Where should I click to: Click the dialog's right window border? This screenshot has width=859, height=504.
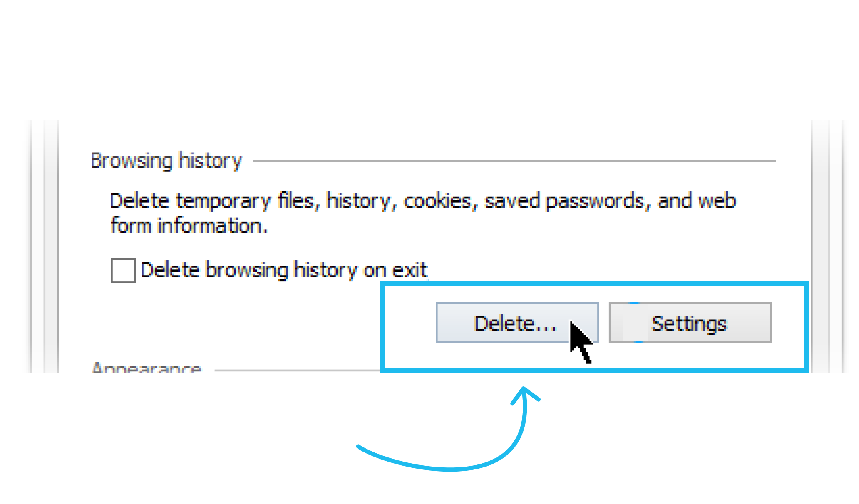(x=827, y=246)
